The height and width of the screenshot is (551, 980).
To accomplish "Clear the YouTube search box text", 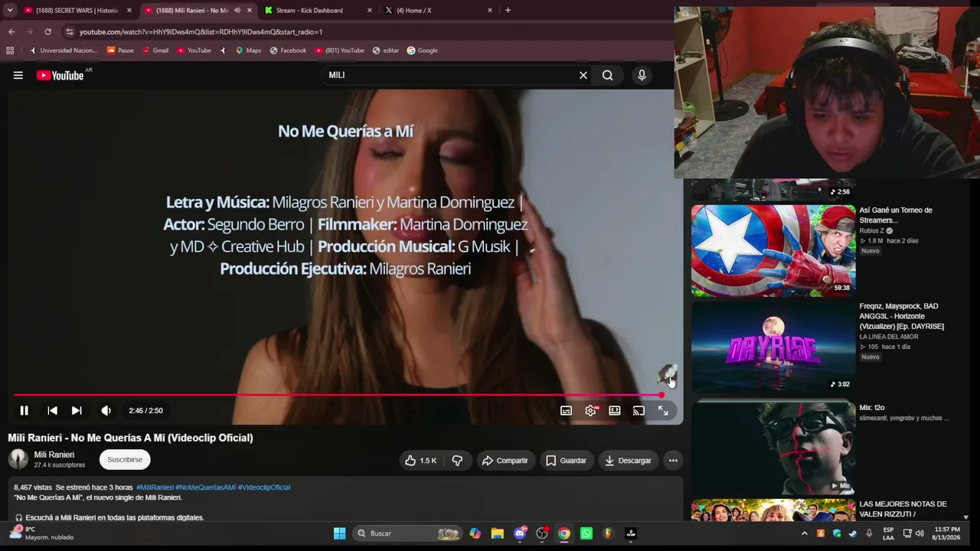I will 583,75.
